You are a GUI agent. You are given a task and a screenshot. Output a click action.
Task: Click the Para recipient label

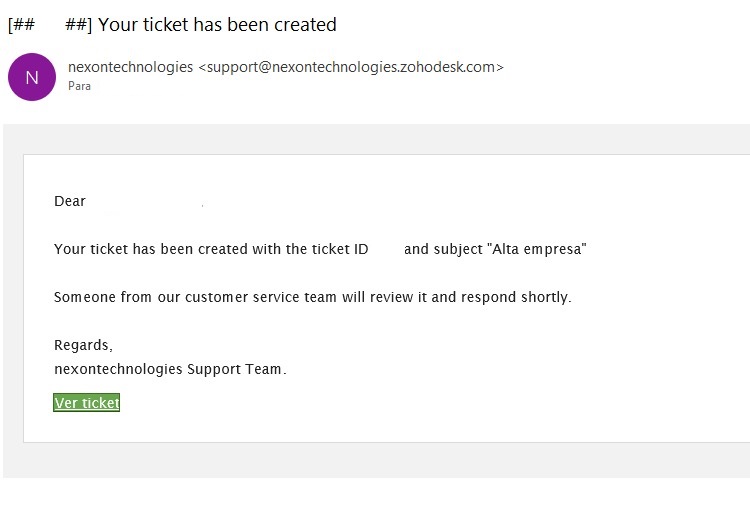point(79,86)
